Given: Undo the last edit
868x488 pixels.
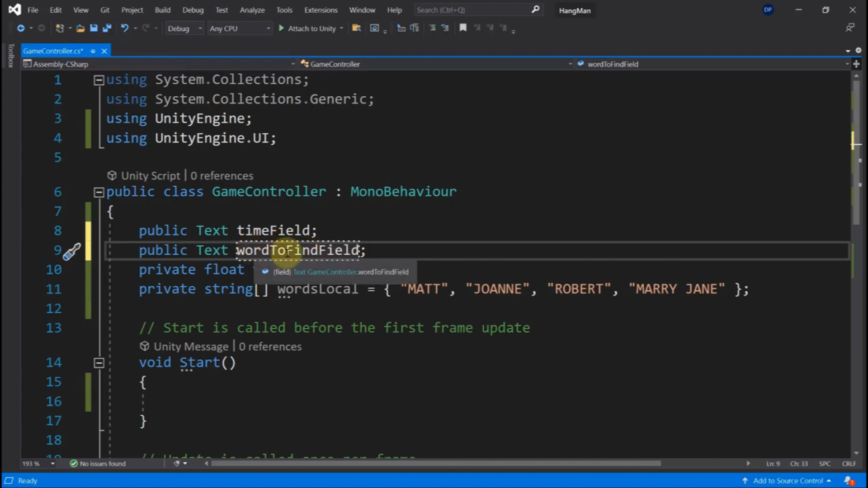Looking at the screenshot, I should click(125, 28).
